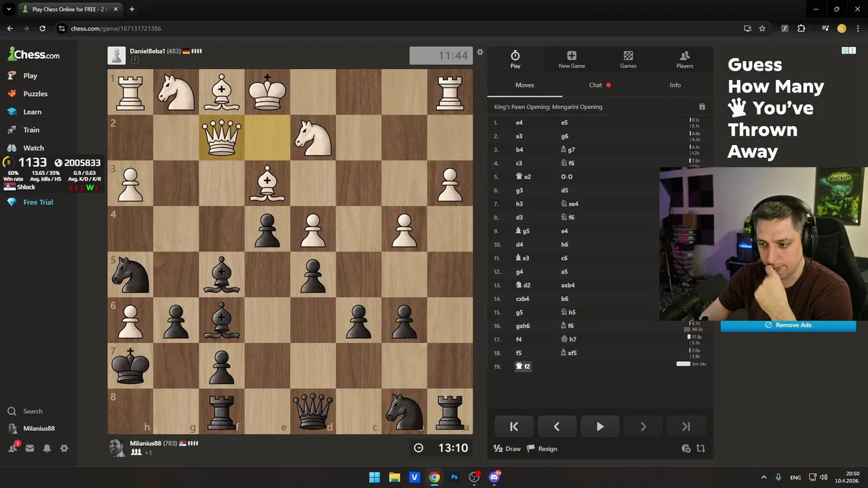Image resolution: width=868 pixels, height=488 pixels.
Task: Resign the game with the flag button
Action: pos(542,449)
